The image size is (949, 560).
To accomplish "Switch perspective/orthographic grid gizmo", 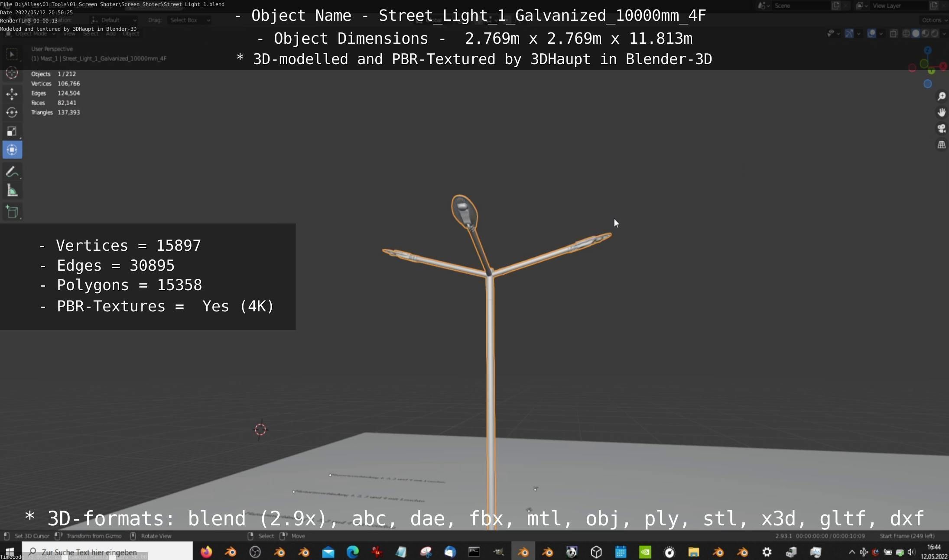I will pyautogui.click(x=941, y=145).
